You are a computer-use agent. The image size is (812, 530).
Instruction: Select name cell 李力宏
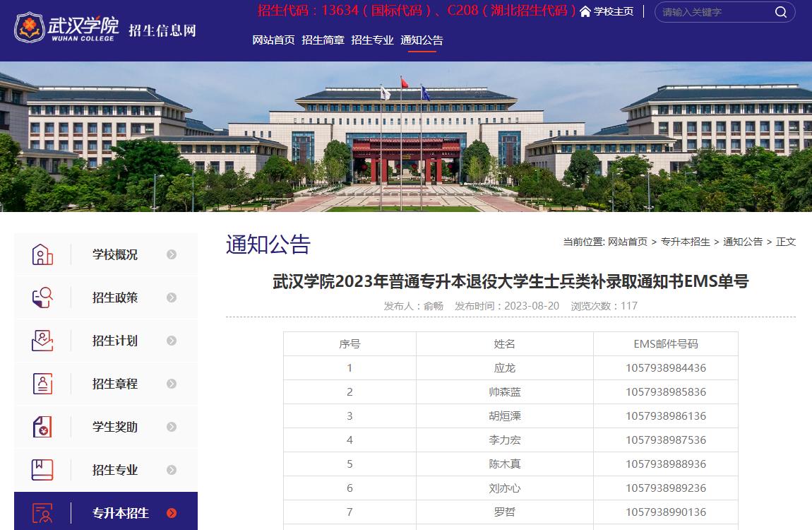[x=504, y=440]
